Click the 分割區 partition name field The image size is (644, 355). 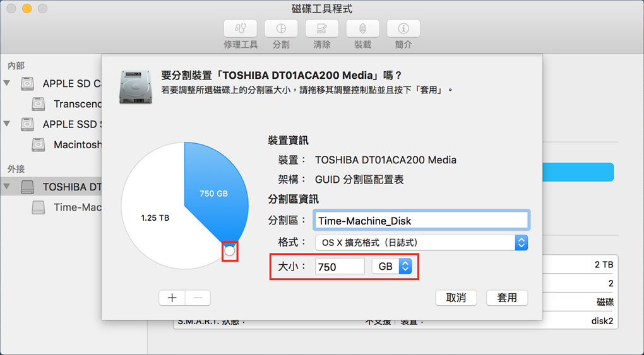pyautogui.click(x=421, y=221)
